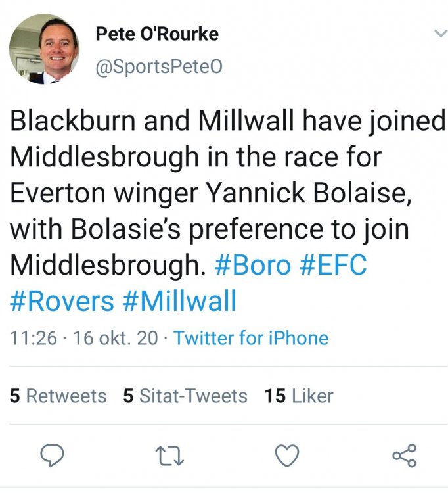Open the #Boro hashtag
The height and width of the screenshot is (493, 448).
click(253, 266)
